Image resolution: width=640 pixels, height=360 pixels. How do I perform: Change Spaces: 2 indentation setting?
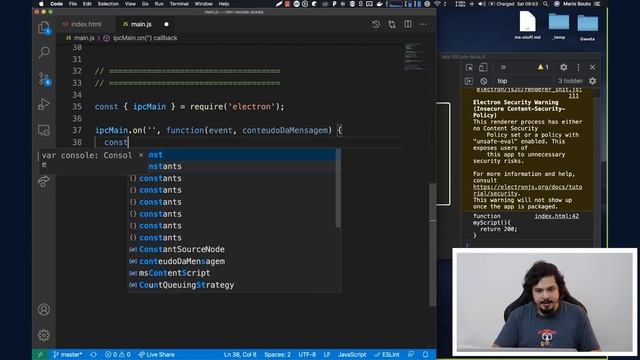tap(278, 355)
